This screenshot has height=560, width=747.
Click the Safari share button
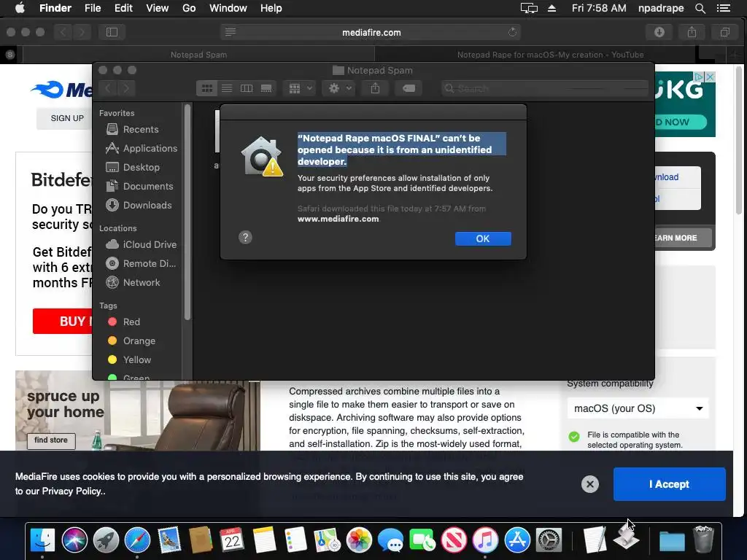point(692,32)
